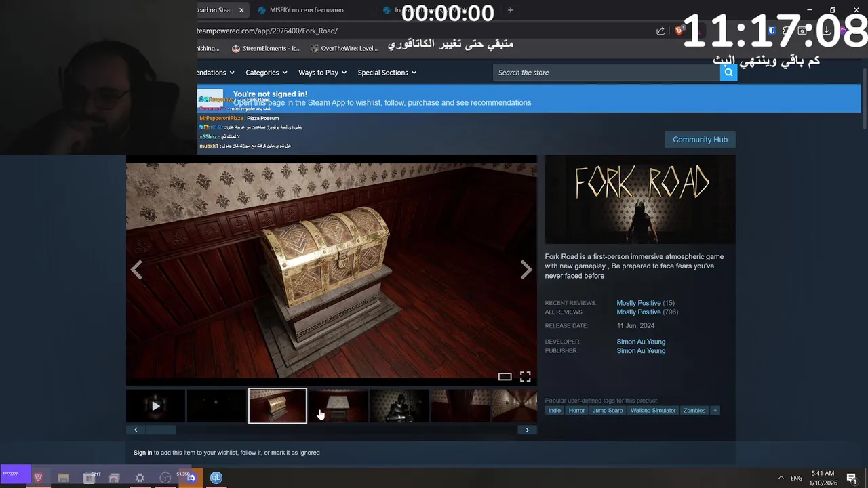The height and width of the screenshot is (488, 868).
Task: Click the Zombies tag
Action: pos(694,411)
